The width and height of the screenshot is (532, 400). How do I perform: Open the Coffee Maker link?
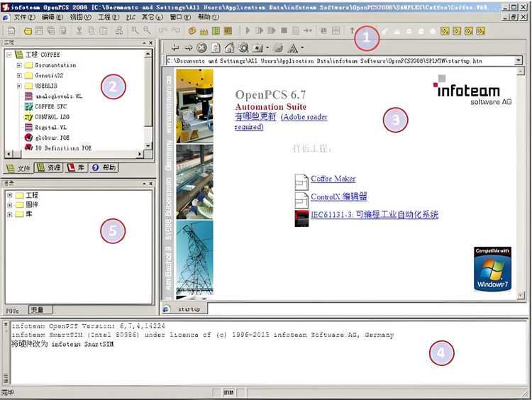click(x=333, y=179)
